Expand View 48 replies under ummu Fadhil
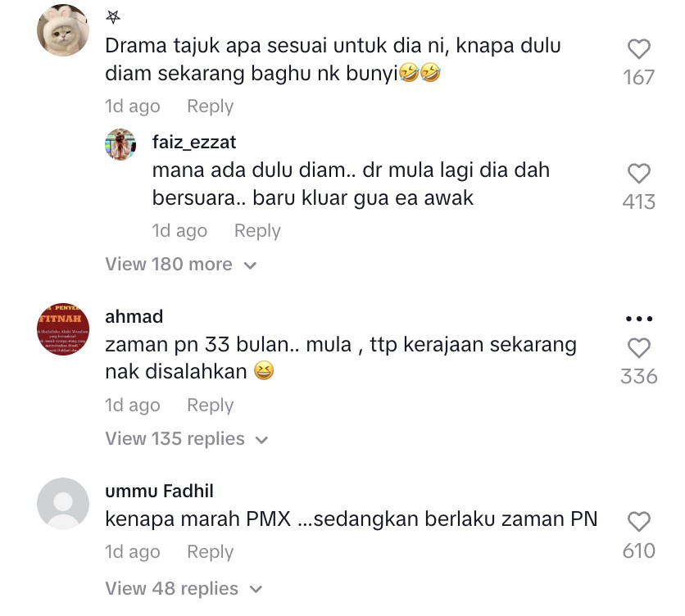The width and height of the screenshot is (685, 616). pyautogui.click(x=184, y=588)
